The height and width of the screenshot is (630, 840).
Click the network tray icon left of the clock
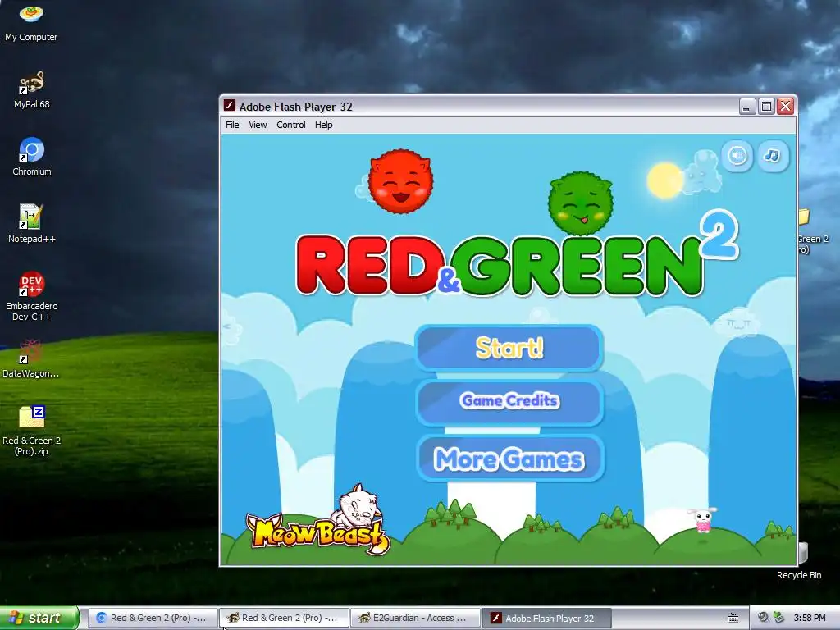[778, 618]
